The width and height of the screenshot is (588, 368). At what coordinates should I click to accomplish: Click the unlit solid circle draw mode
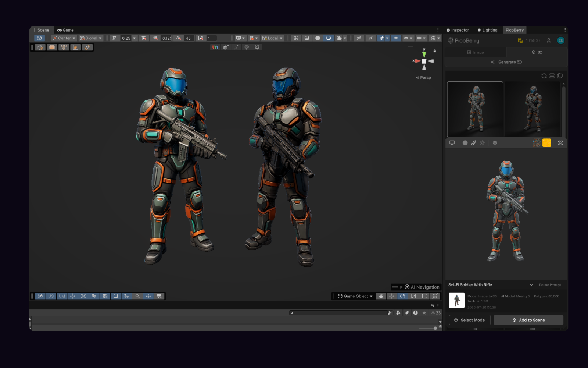[x=318, y=38]
